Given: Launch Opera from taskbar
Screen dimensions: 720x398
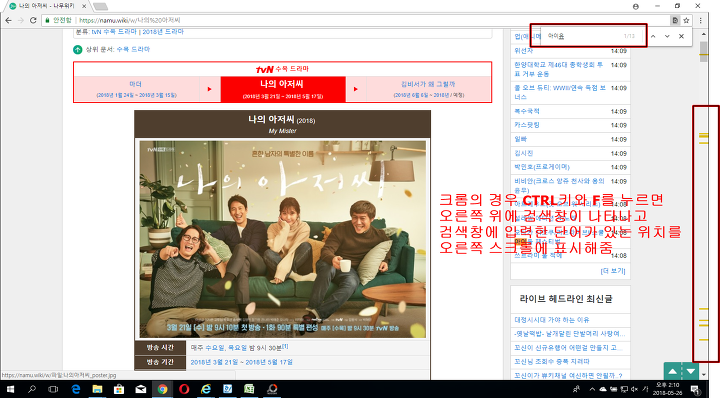Looking at the screenshot, I should 184,389.
